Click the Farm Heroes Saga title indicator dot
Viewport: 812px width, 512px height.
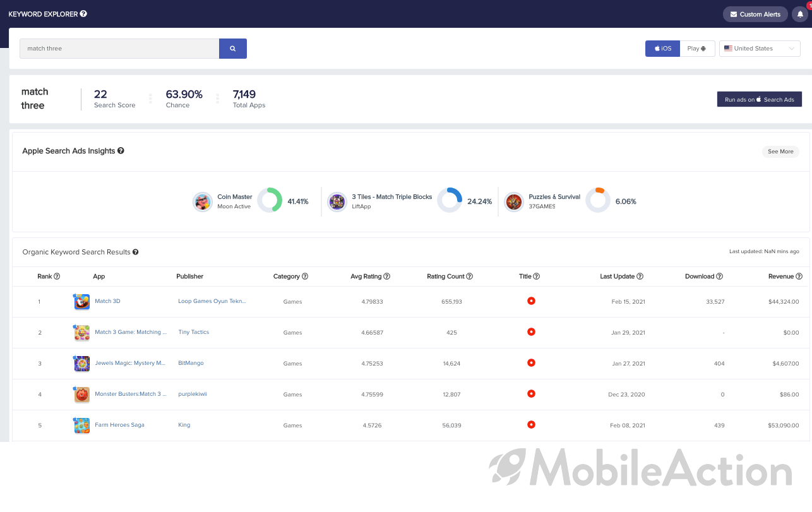(531, 424)
